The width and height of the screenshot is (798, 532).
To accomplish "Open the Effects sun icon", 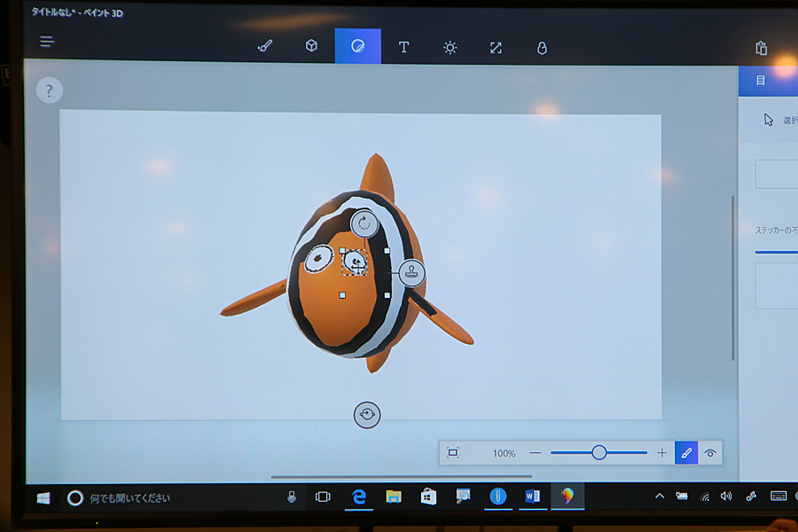I will pos(450,48).
